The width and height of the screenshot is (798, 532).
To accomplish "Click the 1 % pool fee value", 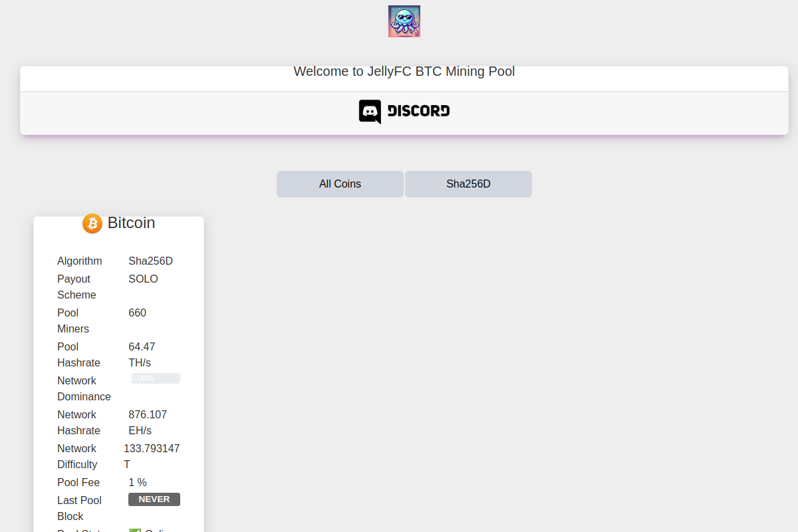I will [x=137, y=483].
